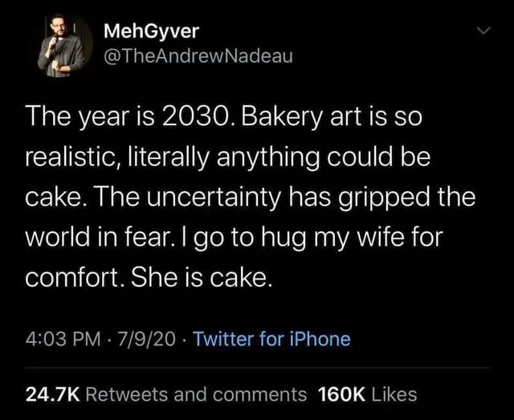Viewport: 514px width, 420px height.
Task: Click the 160K likes count number
Action: (343, 393)
